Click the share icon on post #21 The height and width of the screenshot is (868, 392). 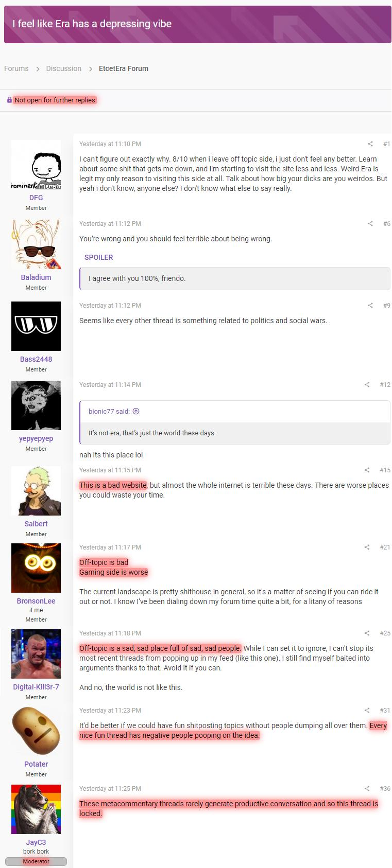pos(367,547)
